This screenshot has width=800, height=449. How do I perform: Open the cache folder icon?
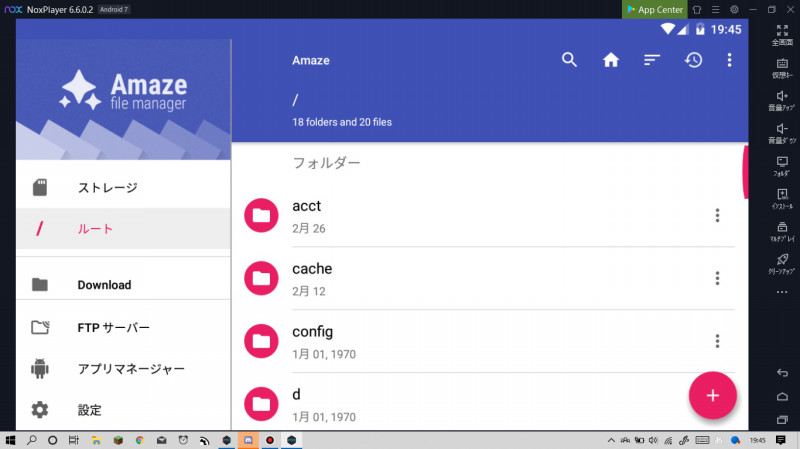(261, 278)
